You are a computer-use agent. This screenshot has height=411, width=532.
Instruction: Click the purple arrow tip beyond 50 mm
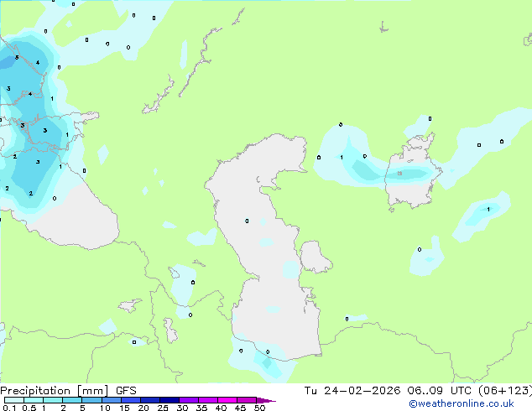[266, 400]
